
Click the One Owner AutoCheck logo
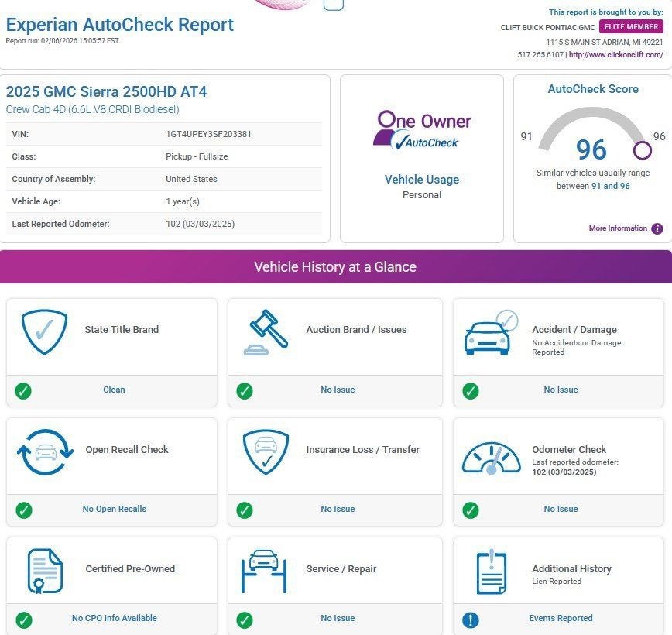click(423, 129)
